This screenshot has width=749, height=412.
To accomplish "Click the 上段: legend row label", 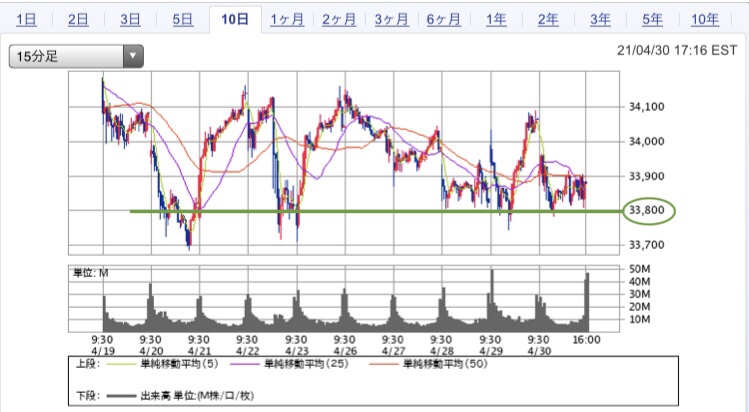I will tap(88, 364).
